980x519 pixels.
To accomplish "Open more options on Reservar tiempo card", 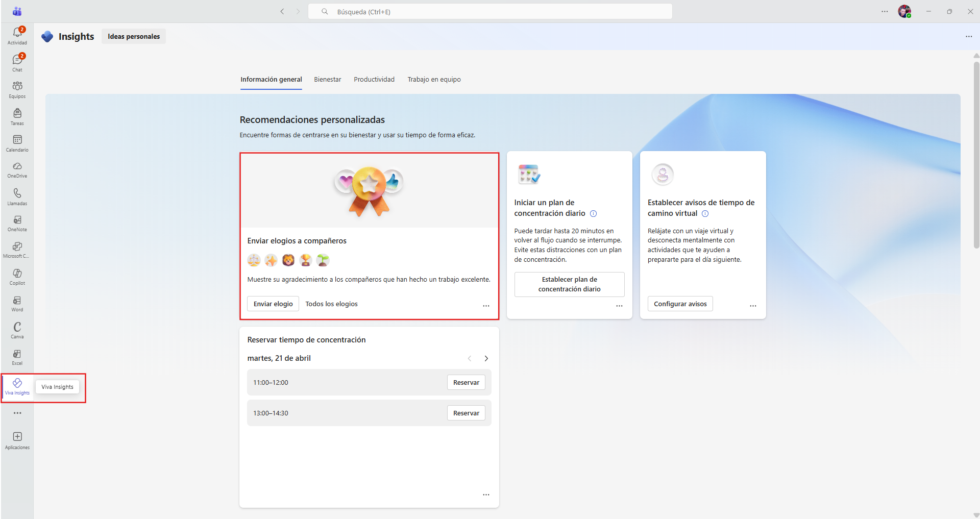I will pyautogui.click(x=486, y=495).
